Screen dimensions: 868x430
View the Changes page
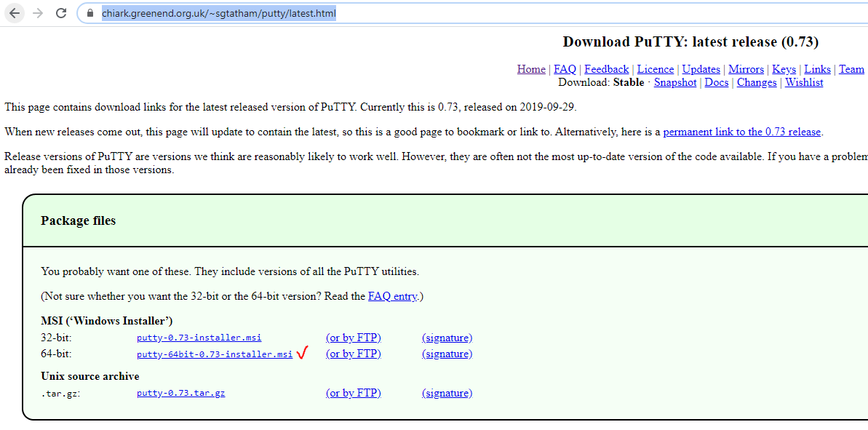pyautogui.click(x=756, y=82)
